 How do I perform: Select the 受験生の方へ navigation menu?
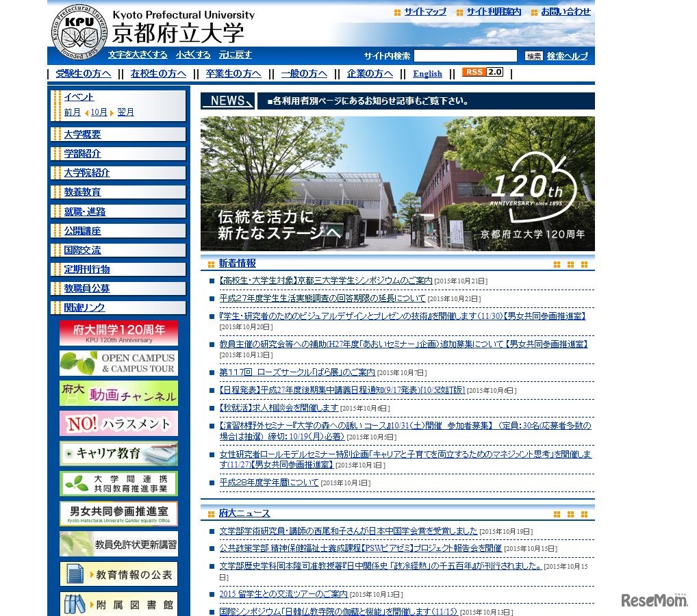tap(81, 73)
